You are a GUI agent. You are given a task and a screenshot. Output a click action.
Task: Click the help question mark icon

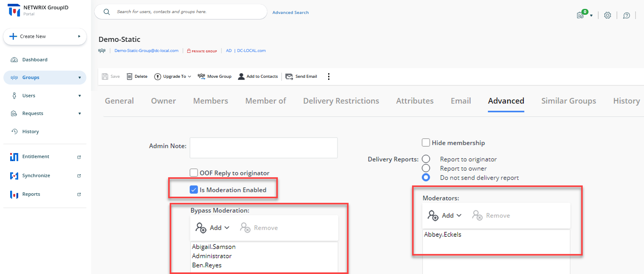click(627, 15)
